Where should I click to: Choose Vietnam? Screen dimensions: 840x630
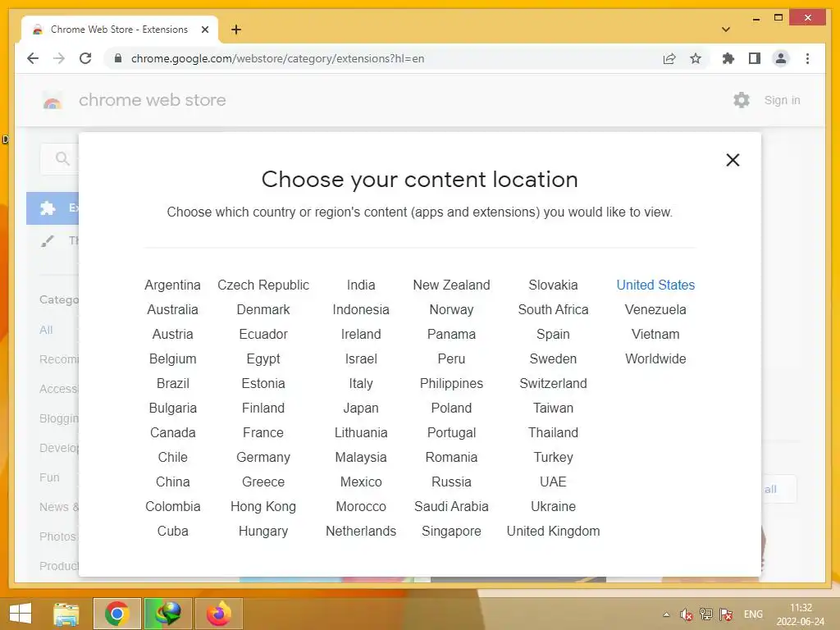coord(655,335)
